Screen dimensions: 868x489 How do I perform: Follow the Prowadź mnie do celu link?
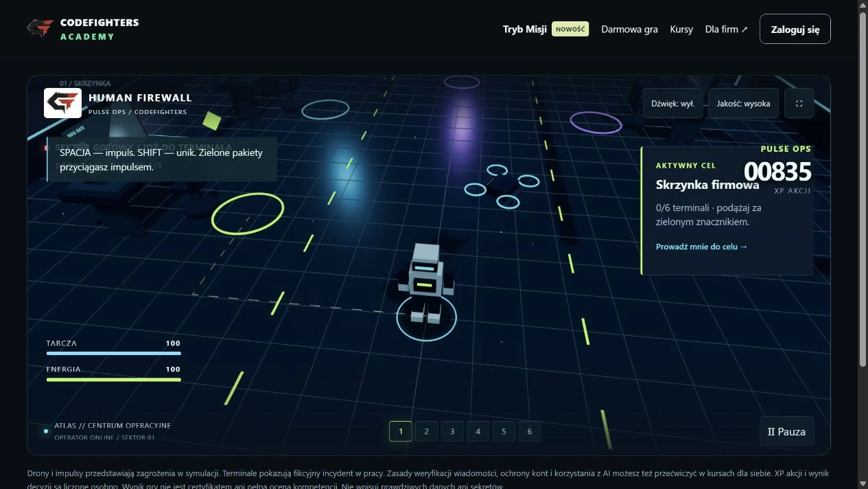point(701,247)
